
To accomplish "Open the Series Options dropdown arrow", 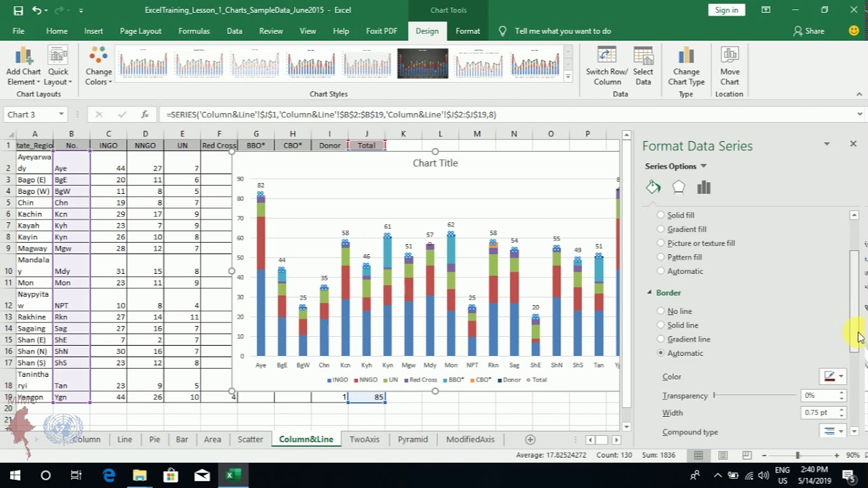I will point(703,166).
